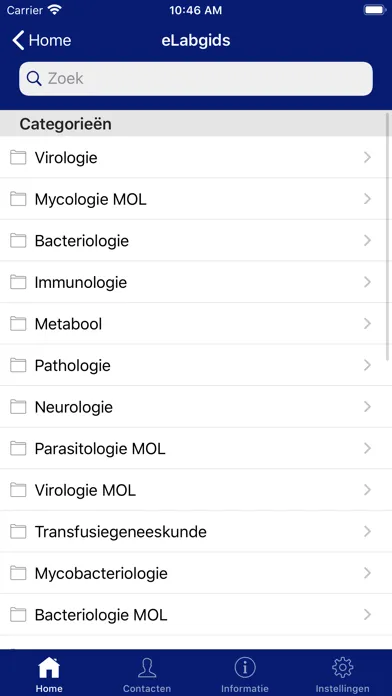Open the Contacten tab person icon

(147, 668)
